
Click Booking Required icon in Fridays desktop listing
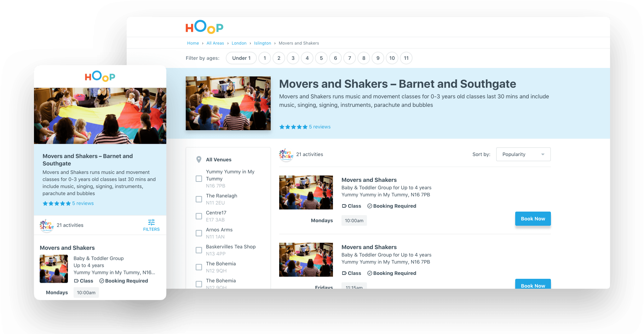point(369,273)
